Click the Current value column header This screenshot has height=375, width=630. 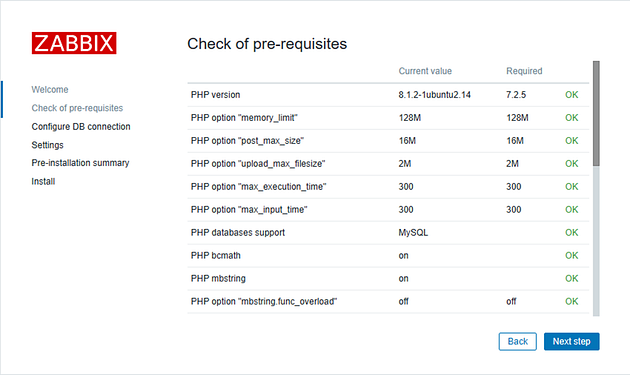click(x=425, y=71)
